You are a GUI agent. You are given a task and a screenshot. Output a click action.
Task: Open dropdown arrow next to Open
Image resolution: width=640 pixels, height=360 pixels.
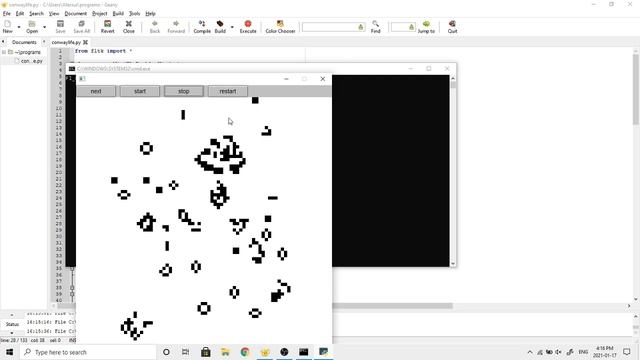point(44,27)
